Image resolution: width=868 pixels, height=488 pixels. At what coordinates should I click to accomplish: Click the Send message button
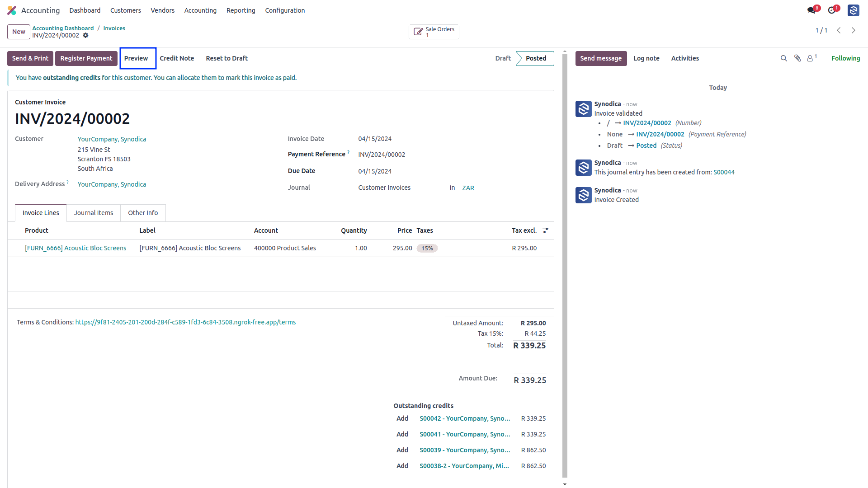click(x=601, y=58)
